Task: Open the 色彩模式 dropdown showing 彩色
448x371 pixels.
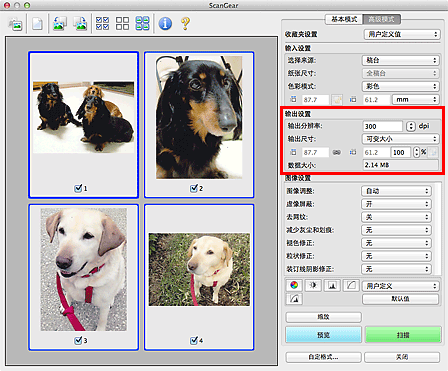Action: pos(401,86)
